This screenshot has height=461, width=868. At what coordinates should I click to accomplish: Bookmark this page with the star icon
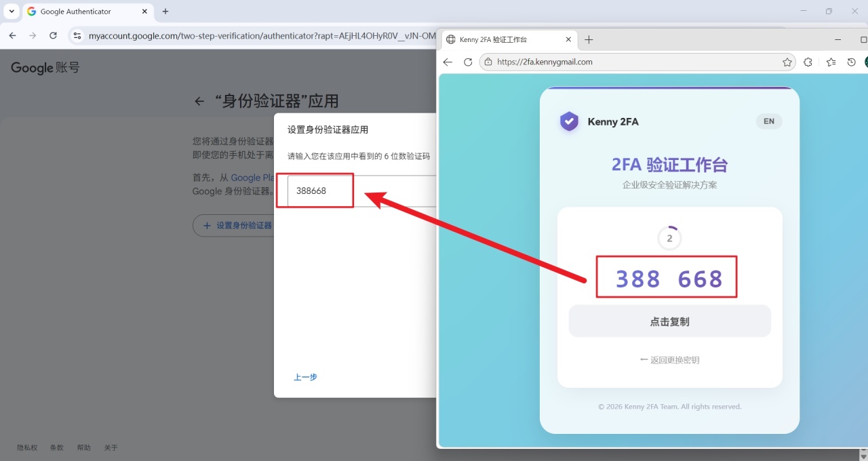[x=787, y=62]
